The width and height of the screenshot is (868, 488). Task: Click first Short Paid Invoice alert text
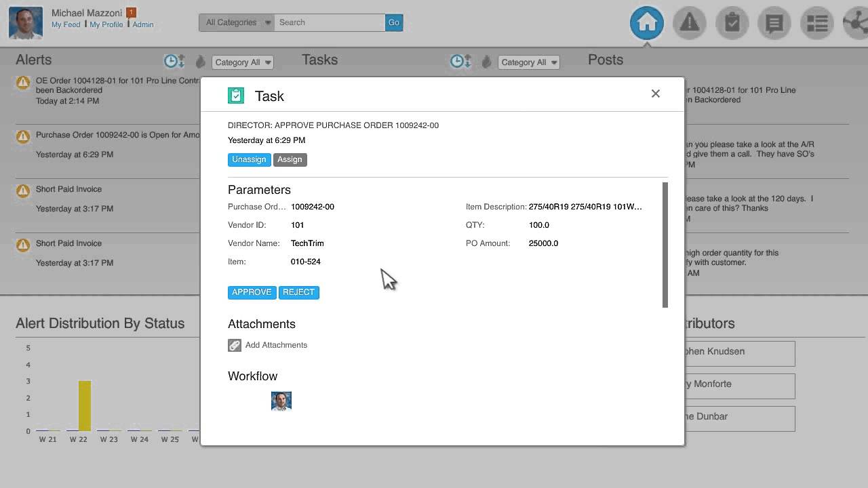68,189
